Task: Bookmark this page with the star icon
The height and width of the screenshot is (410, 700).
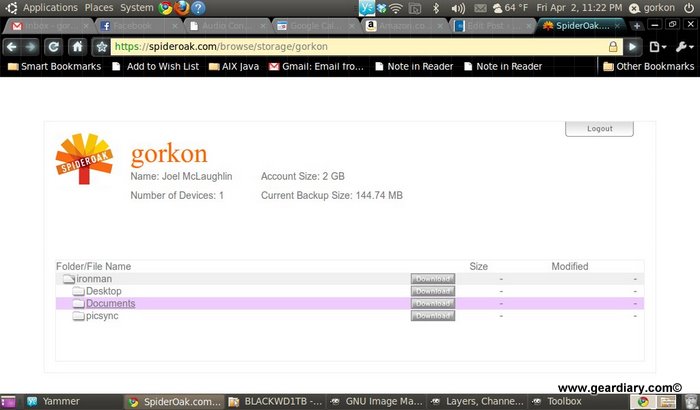Action: click(101, 46)
